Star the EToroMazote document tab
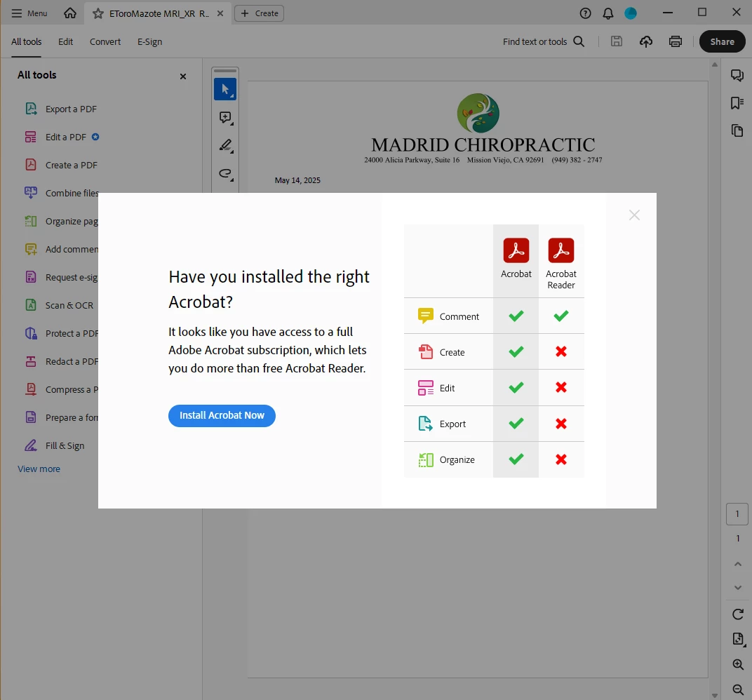752x700 pixels. tap(98, 13)
